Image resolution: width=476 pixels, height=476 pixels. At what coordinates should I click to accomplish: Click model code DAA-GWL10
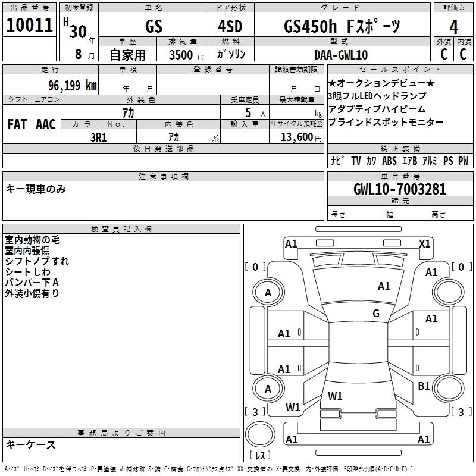[341, 55]
